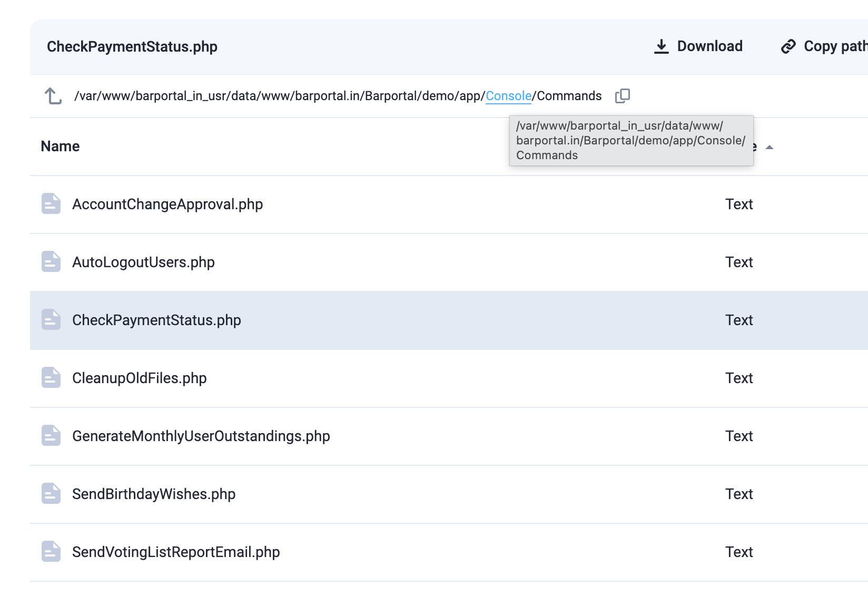Click the AutoLogoutUsers.php file icon
The image size is (868, 605).
pyautogui.click(x=51, y=262)
